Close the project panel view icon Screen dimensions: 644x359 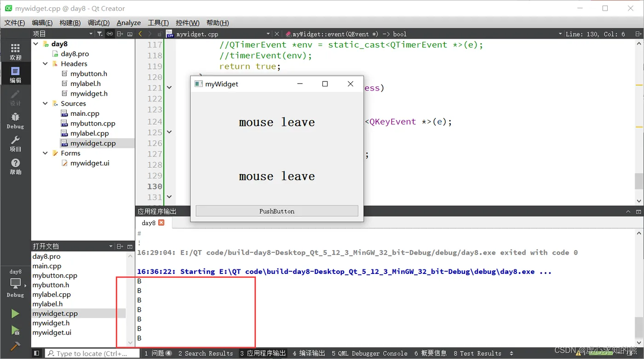pyautogui.click(x=130, y=34)
